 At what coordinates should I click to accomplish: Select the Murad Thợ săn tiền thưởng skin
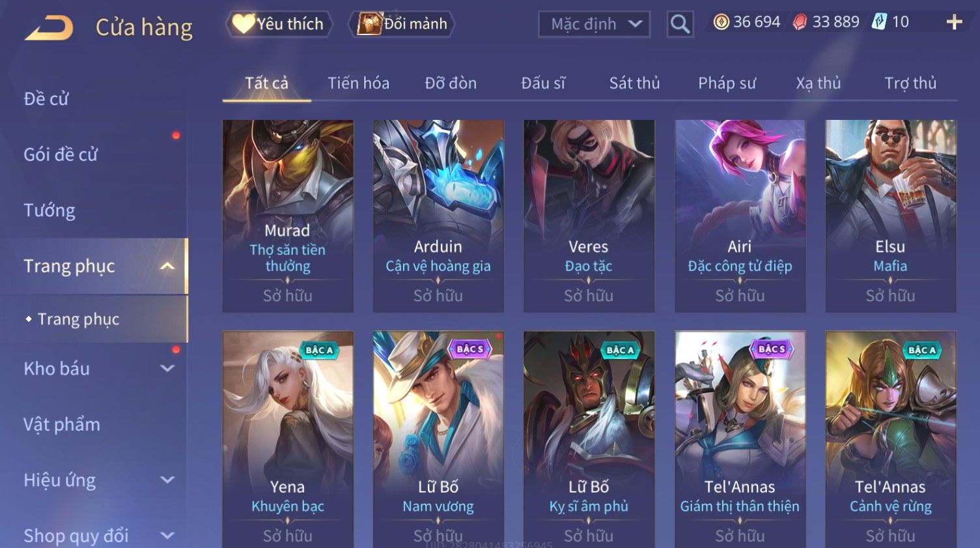coord(288,216)
